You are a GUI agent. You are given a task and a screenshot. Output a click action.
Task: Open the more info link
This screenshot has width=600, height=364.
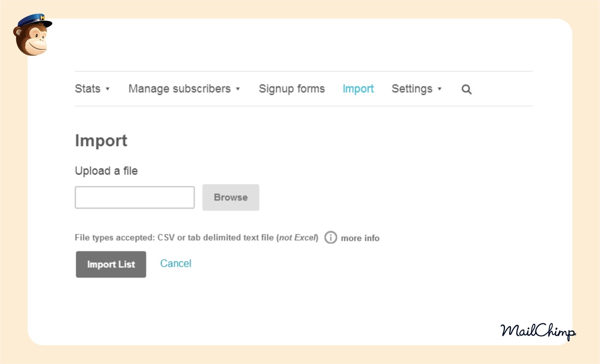tap(360, 238)
